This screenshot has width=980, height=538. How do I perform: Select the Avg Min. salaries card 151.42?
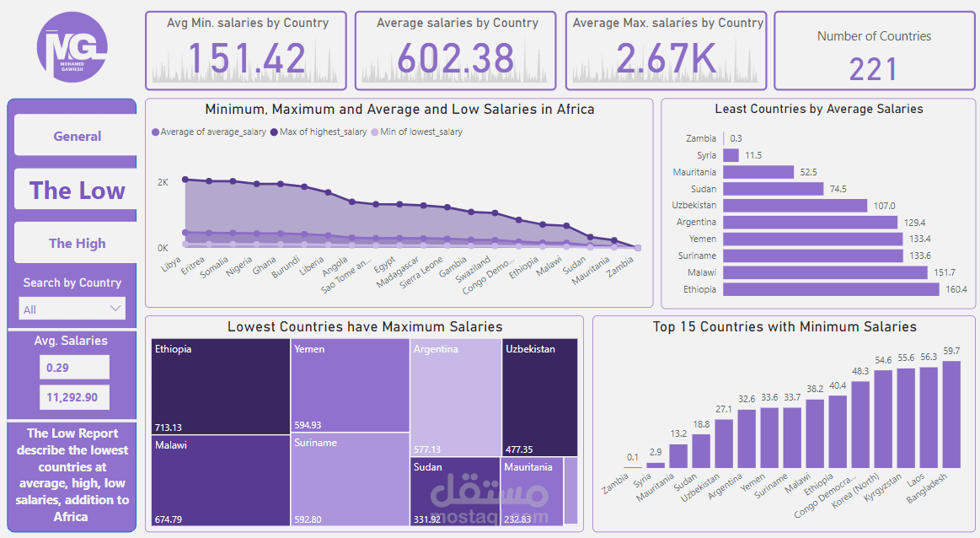pyautogui.click(x=245, y=51)
